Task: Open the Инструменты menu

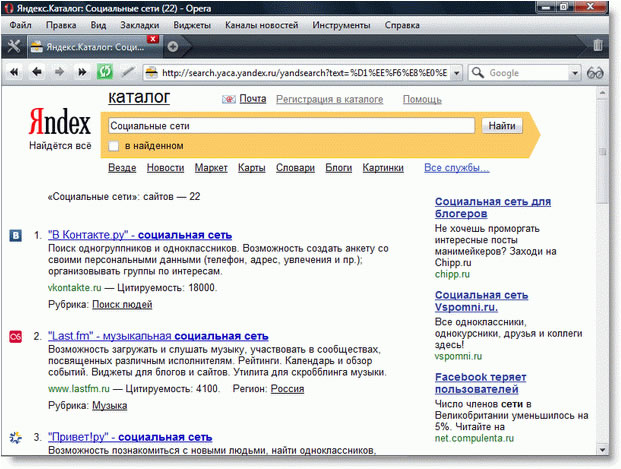Action: click(x=341, y=25)
